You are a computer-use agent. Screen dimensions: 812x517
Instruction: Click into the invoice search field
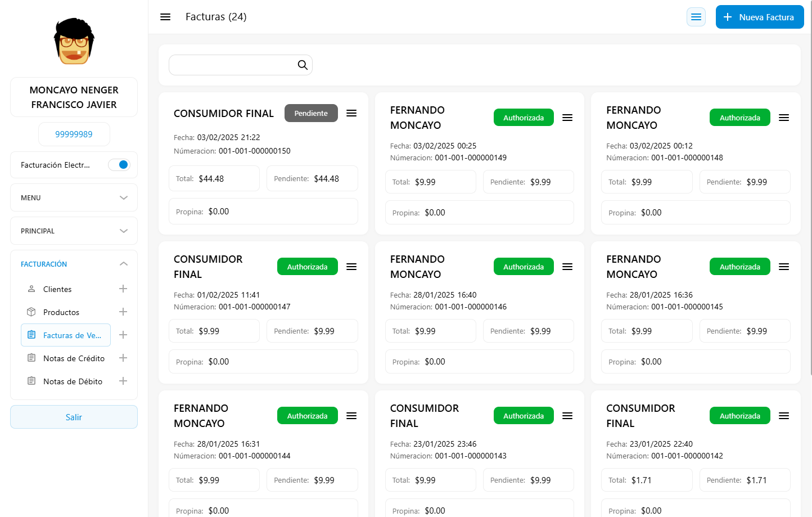[232, 65]
